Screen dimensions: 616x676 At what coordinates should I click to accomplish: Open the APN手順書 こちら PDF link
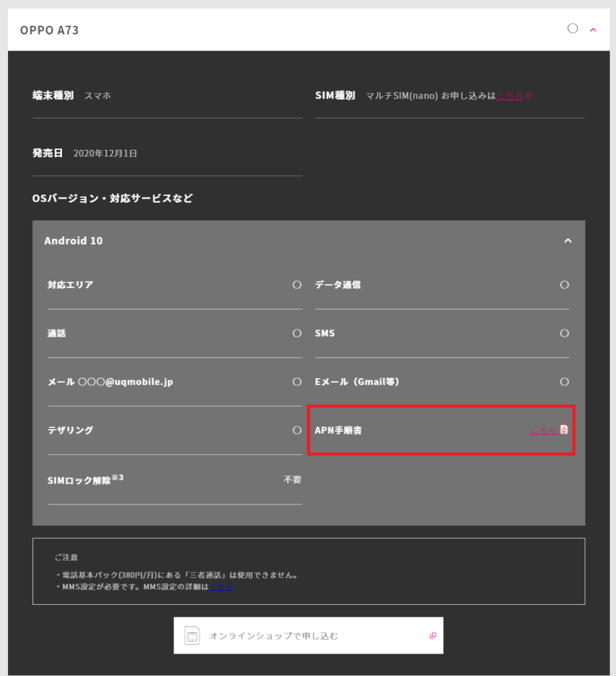tap(544, 430)
